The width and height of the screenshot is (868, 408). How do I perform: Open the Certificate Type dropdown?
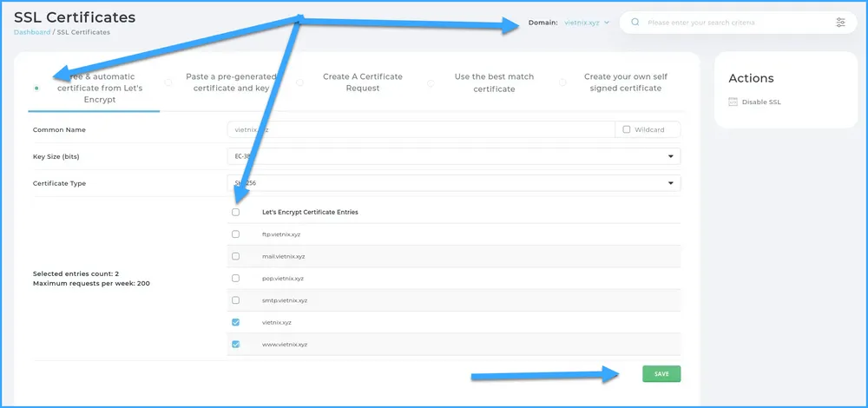coord(454,183)
